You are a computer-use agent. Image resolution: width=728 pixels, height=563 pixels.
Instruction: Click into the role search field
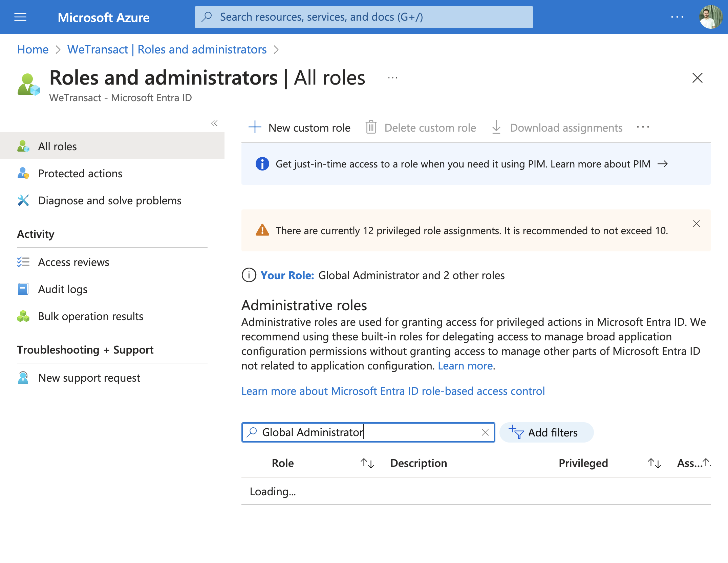pos(368,432)
